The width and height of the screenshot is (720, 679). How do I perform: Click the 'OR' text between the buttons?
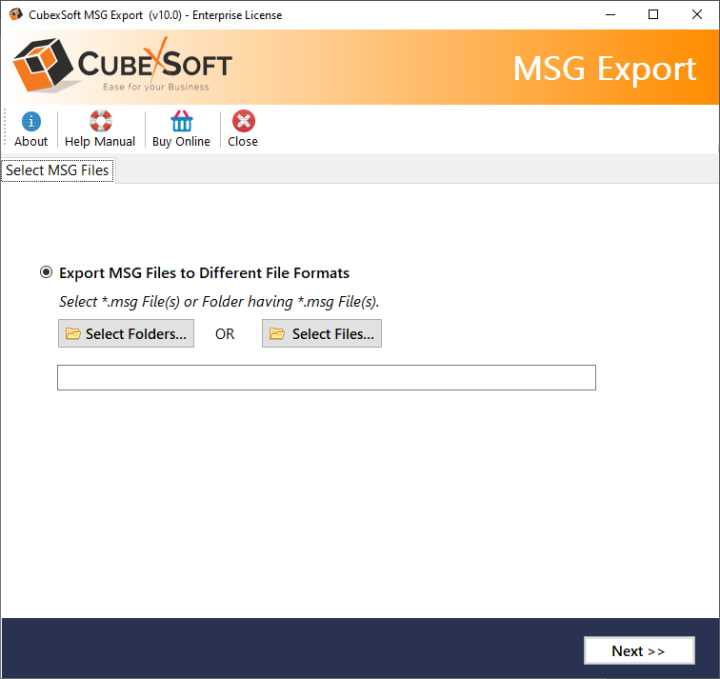tap(225, 334)
